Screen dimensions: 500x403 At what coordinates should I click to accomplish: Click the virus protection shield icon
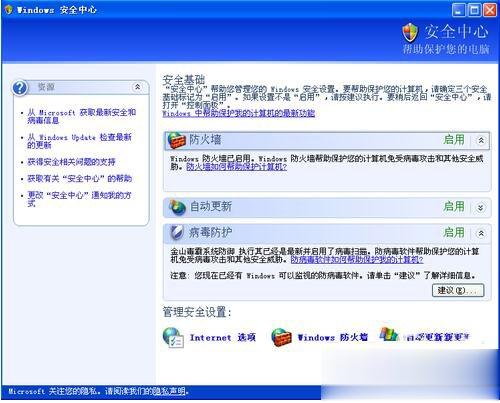click(x=176, y=233)
